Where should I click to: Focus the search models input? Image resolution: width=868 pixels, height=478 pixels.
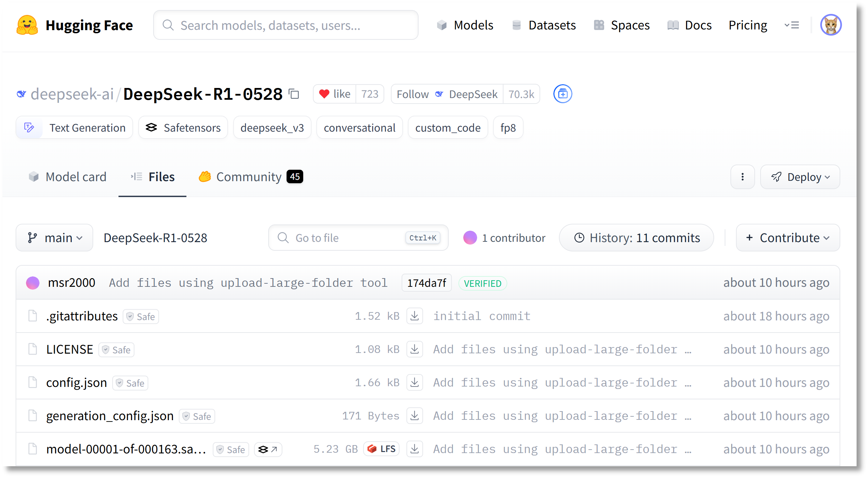pos(286,25)
